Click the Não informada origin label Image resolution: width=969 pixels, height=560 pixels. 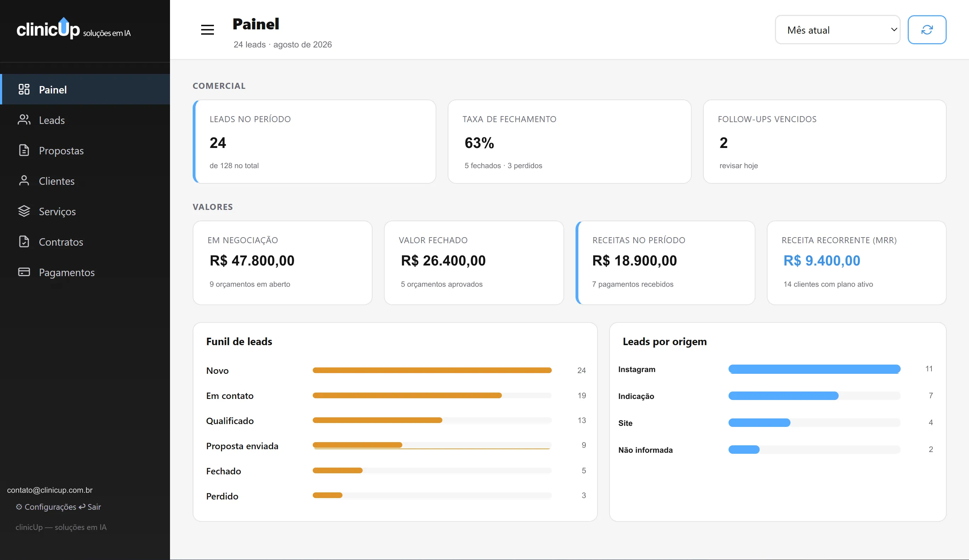point(645,450)
